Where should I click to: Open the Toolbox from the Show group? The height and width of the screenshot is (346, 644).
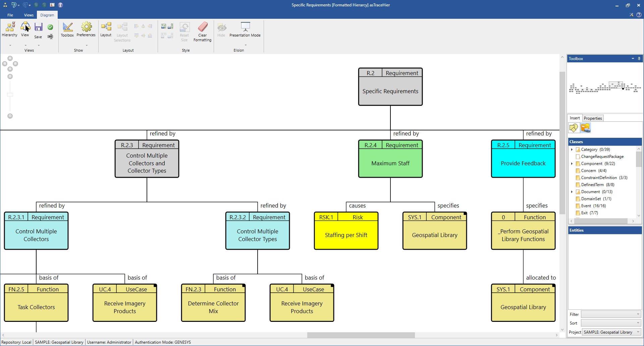[67, 30]
